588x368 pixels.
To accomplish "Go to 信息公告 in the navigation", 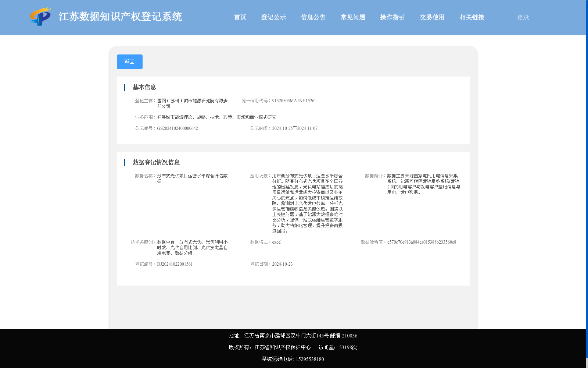I will [x=313, y=17].
